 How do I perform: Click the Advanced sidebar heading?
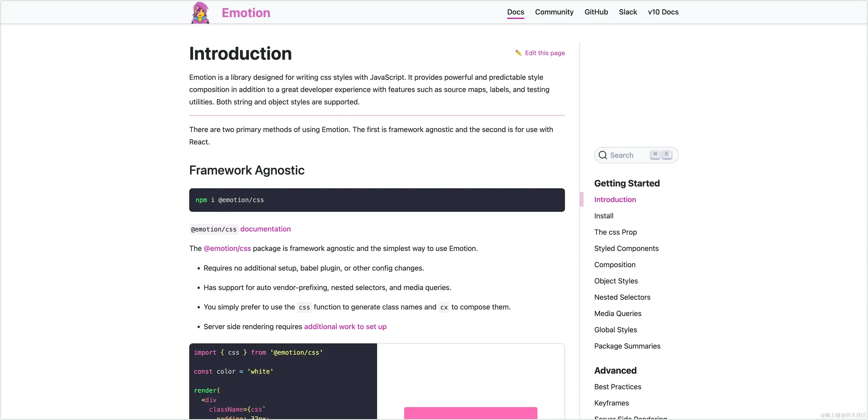click(615, 370)
